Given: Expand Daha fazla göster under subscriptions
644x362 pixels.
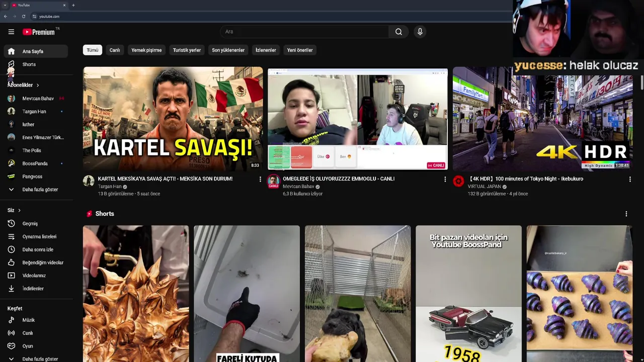Looking at the screenshot, I should point(35,190).
